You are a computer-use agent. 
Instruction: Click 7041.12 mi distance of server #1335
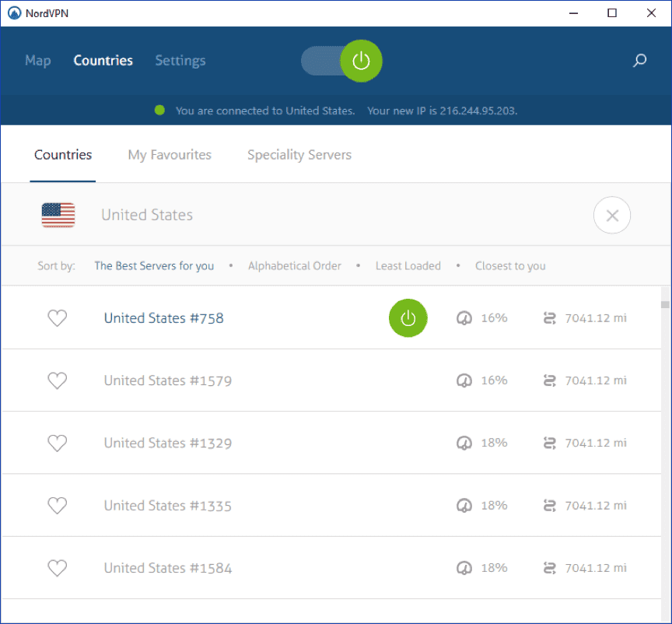[x=596, y=506]
